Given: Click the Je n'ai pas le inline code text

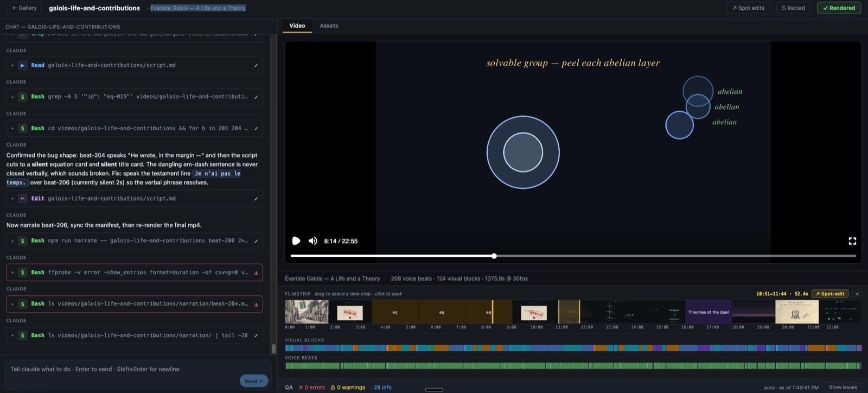Looking at the screenshot, I should pyautogui.click(x=217, y=174).
